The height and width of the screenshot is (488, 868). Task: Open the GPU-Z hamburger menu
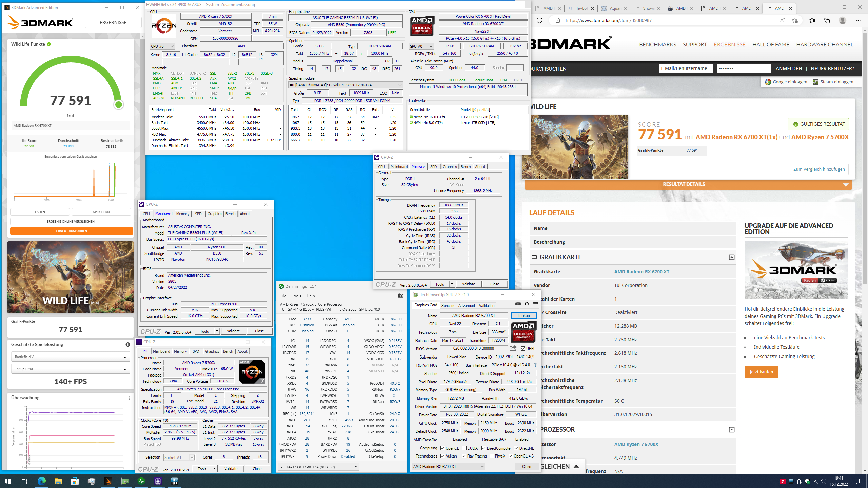tap(535, 304)
